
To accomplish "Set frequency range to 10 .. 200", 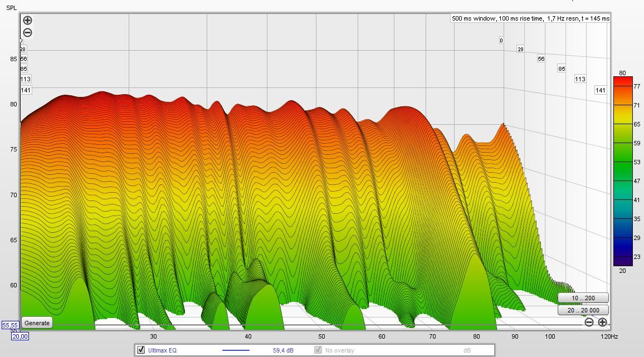I will (583, 298).
